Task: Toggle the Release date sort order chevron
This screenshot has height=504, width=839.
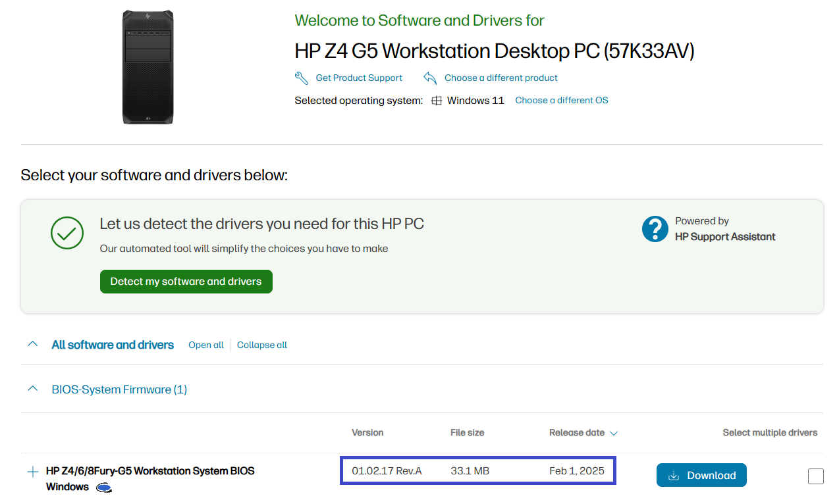Action: point(614,433)
